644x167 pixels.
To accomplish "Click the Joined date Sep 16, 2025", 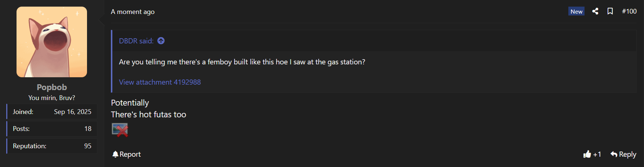I will (73, 112).
